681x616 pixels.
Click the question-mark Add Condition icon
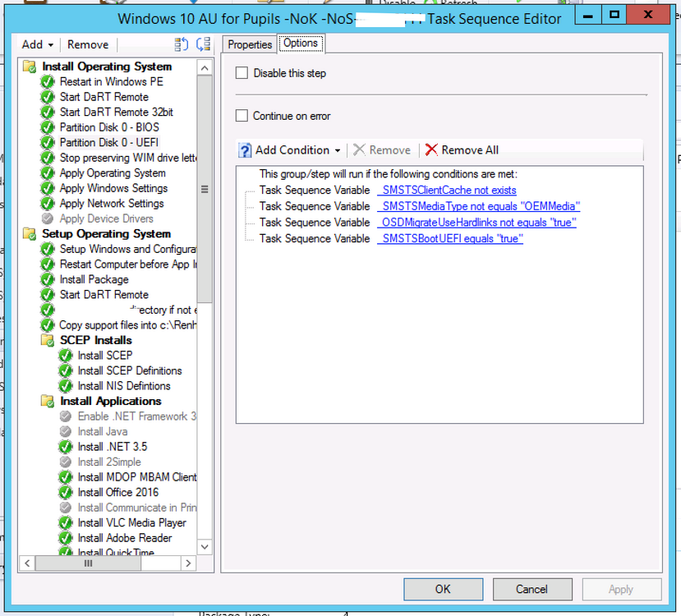pos(245,150)
